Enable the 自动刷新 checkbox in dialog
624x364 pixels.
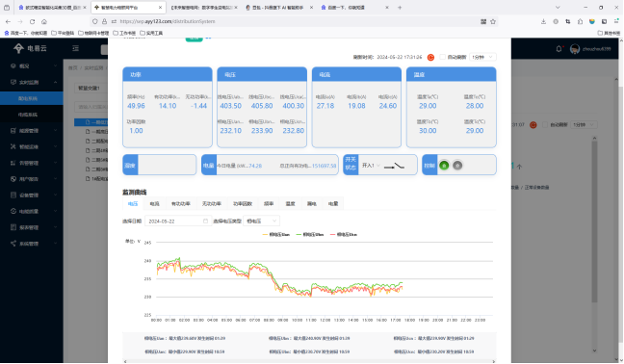442,57
